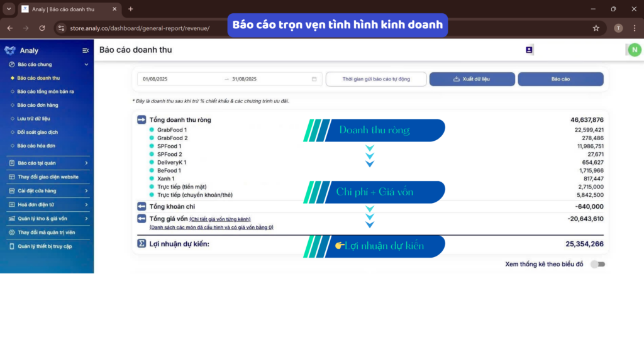This screenshot has width=644, height=340.
Task: Expand Quản lý kho & giá vốn
Action: click(86, 218)
